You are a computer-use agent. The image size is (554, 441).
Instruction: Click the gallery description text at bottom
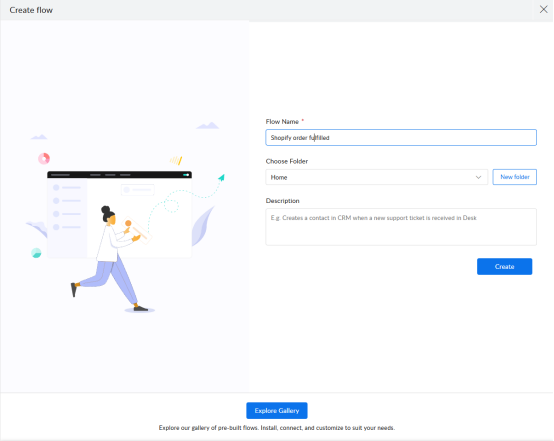coord(277,428)
